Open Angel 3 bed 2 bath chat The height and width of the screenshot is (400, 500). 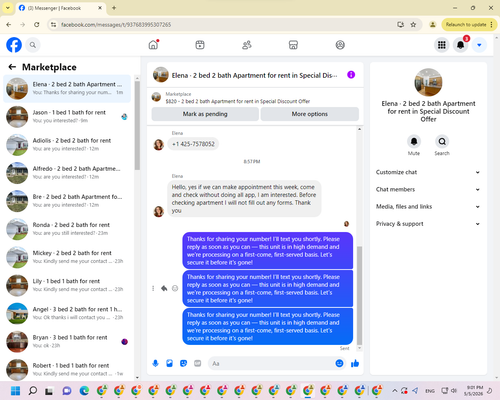point(67,313)
